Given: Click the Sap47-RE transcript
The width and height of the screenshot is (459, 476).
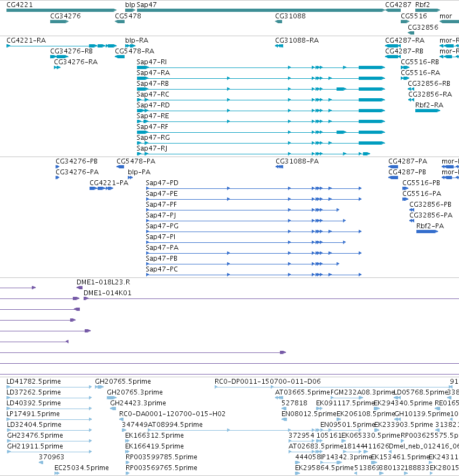Looking at the screenshot, I should [x=261, y=121].
